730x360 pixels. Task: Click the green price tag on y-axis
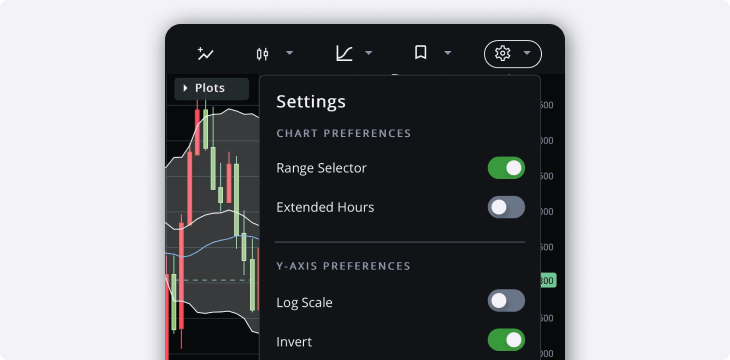(548, 280)
